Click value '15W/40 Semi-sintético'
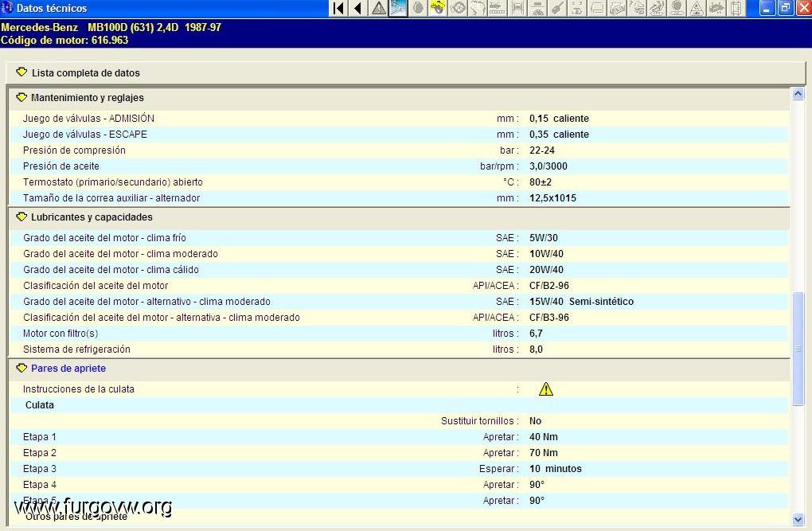 (x=582, y=302)
